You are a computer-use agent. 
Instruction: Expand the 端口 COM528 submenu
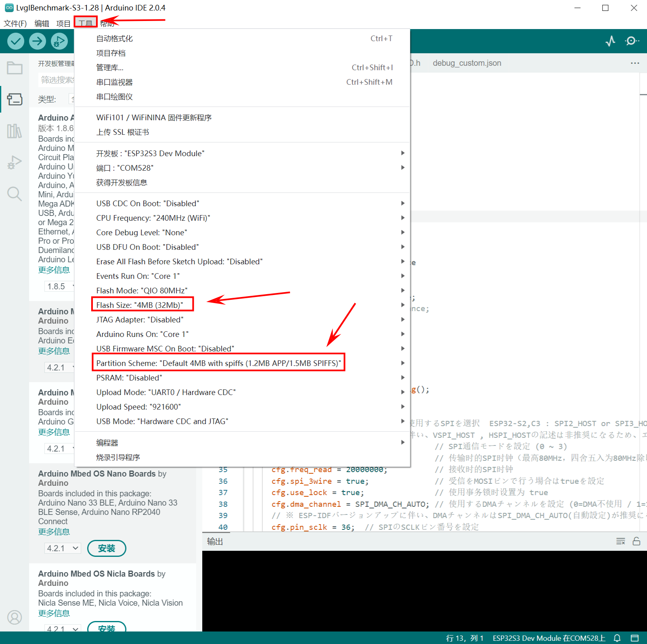242,168
